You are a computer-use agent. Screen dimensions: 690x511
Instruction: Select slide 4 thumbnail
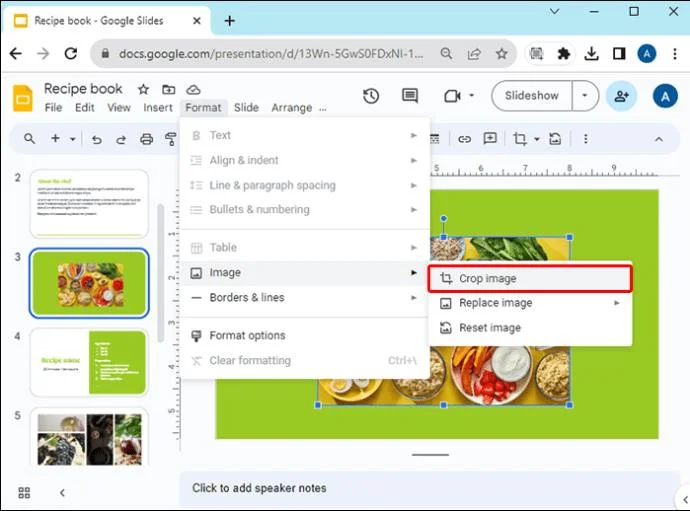[89, 362]
